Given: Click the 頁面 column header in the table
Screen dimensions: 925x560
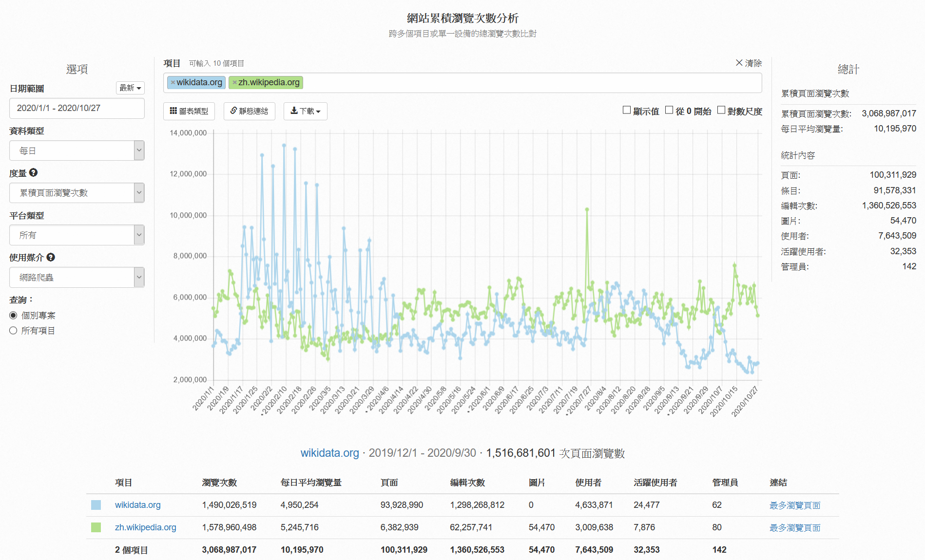Looking at the screenshot, I should click(x=389, y=483).
